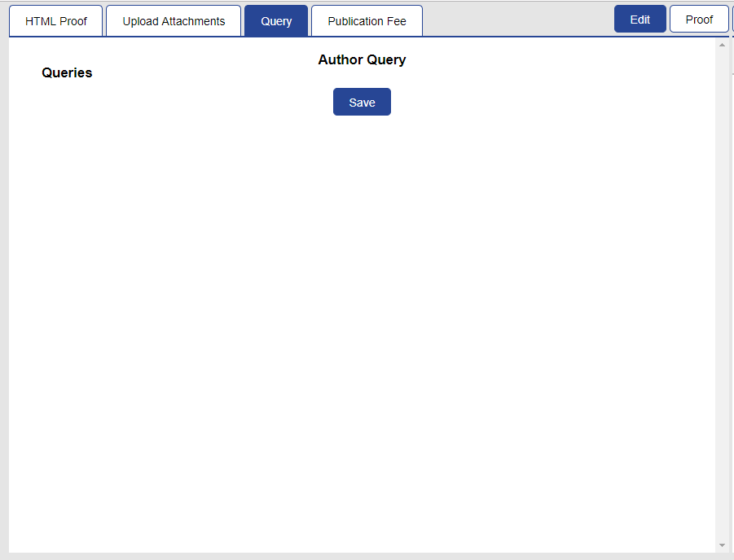Image resolution: width=734 pixels, height=560 pixels.
Task: Click the Edit button
Action: pos(640,20)
